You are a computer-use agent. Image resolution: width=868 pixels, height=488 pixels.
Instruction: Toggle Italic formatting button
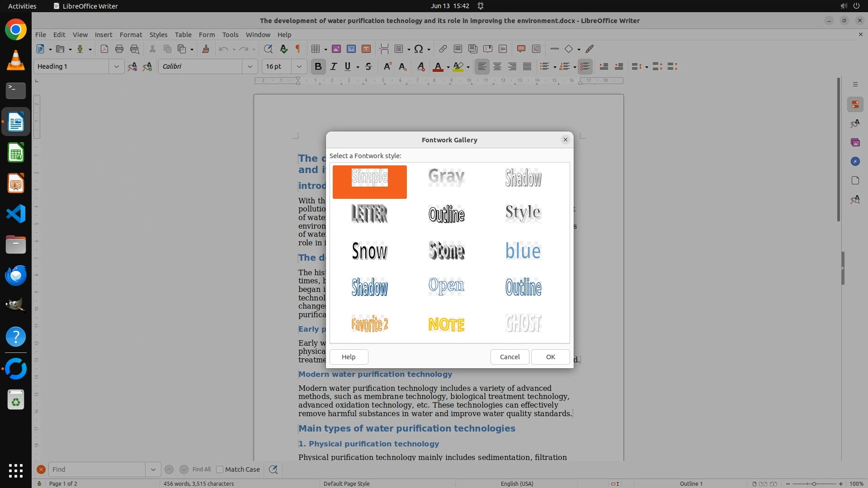[334, 66]
